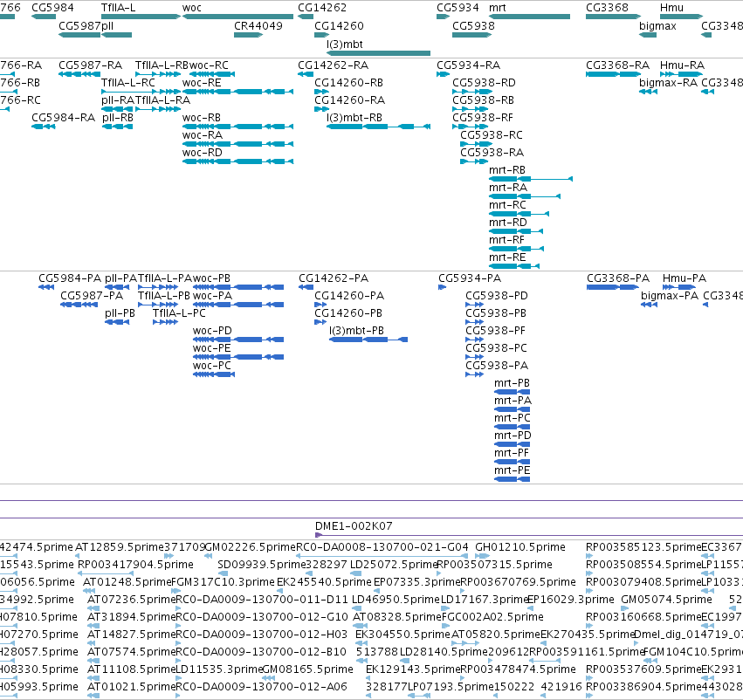
Task: Select the CG5938 gene label
Action: click(x=473, y=25)
